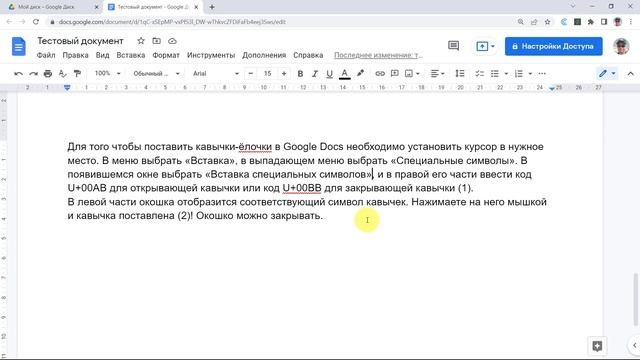The image size is (640, 360).
Task: Open comment history
Action: pos(453,46)
